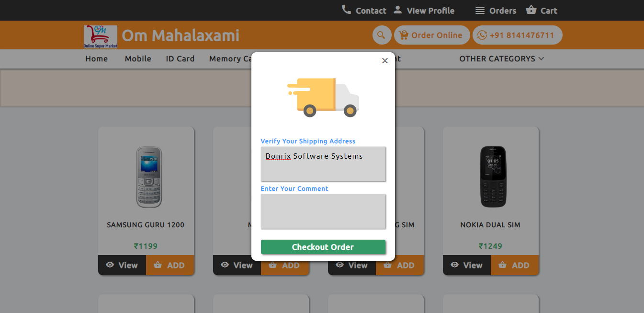Add Nokia Dual SIM to cart
The height and width of the screenshot is (313, 644).
(x=515, y=265)
